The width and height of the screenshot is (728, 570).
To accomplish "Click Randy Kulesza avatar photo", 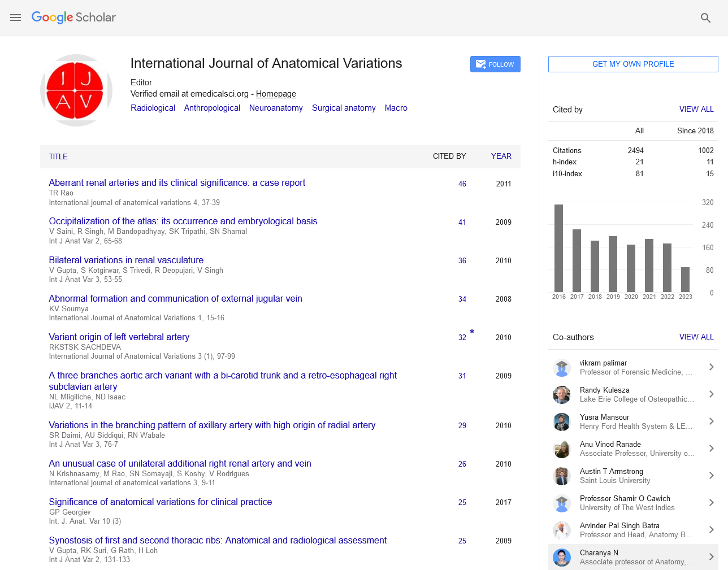I will (562, 395).
